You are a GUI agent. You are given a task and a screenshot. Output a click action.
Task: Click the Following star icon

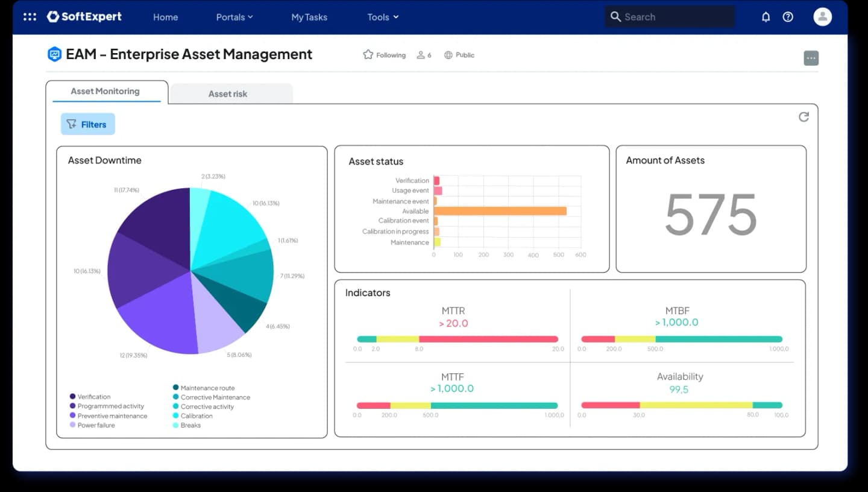click(x=368, y=55)
